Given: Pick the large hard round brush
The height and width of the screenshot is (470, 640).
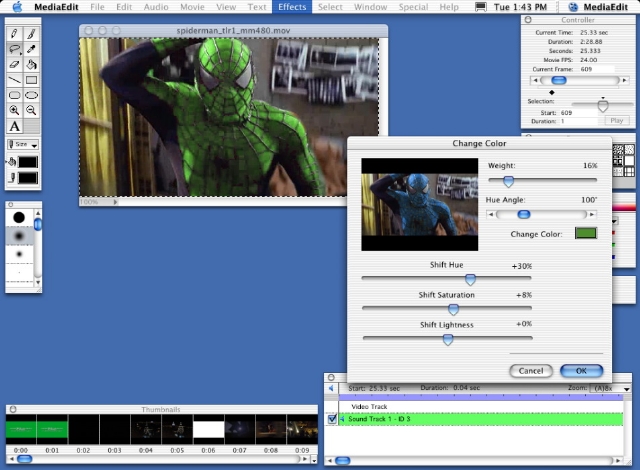Looking at the screenshot, I should [x=19, y=217].
